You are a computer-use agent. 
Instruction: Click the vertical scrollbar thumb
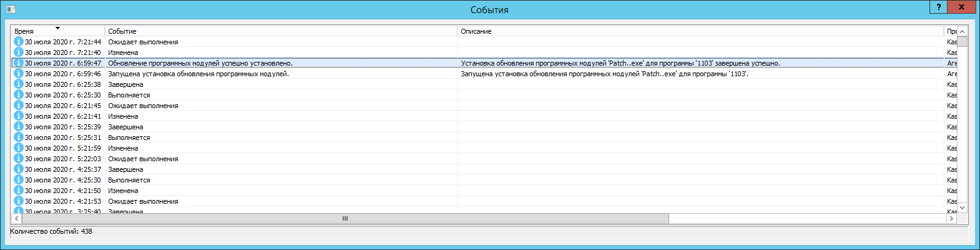click(x=962, y=41)
